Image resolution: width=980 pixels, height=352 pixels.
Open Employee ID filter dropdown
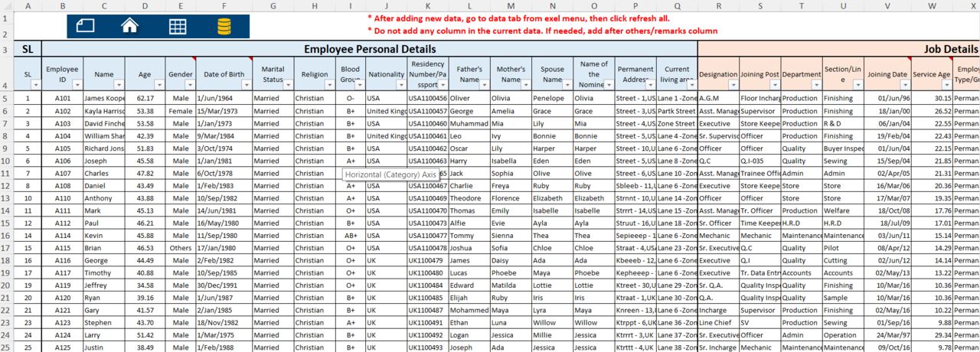tap(77, 85)
